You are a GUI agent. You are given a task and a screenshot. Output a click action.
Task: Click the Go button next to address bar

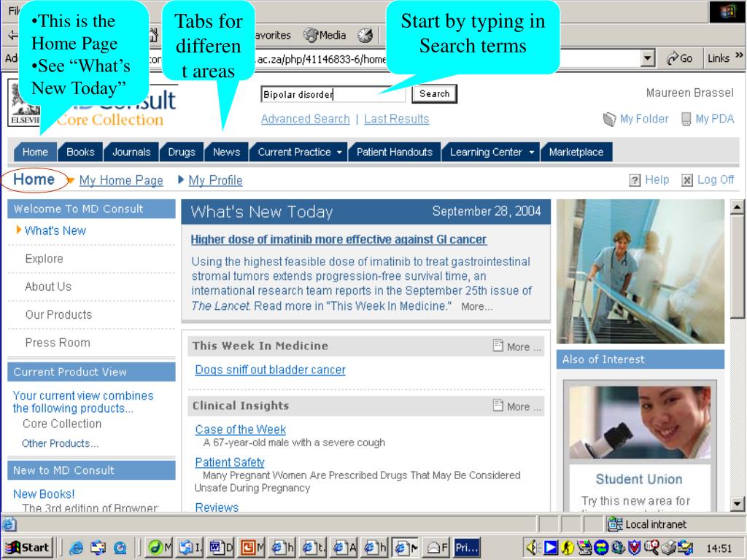(x=680, y=58)
